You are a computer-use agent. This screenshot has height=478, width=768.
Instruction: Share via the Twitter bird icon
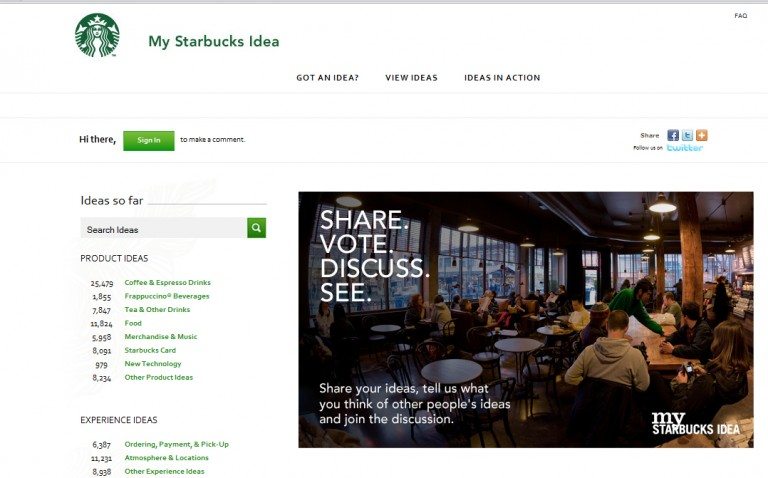pyautogui.click(x=687, y=135)
